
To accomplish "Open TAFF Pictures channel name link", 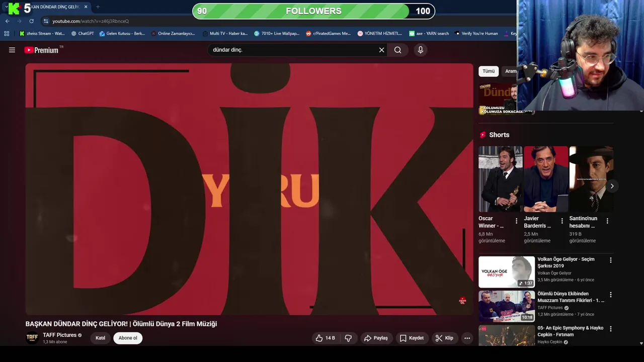I will 59,335.
